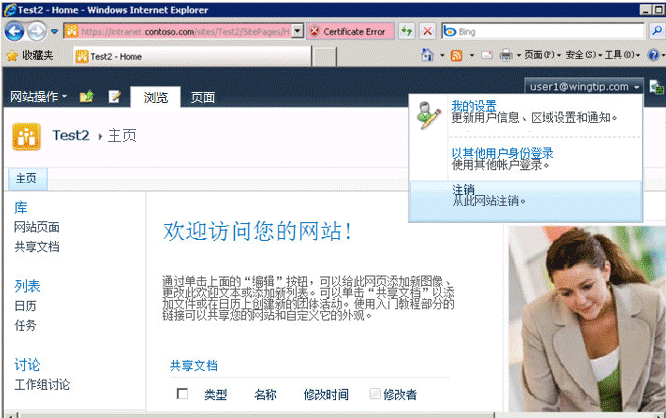Image resolution: width=666 pixels, height=418 pixels.
Task: Click the orange RSS feeds icon
Action: (x=457, y=55)
